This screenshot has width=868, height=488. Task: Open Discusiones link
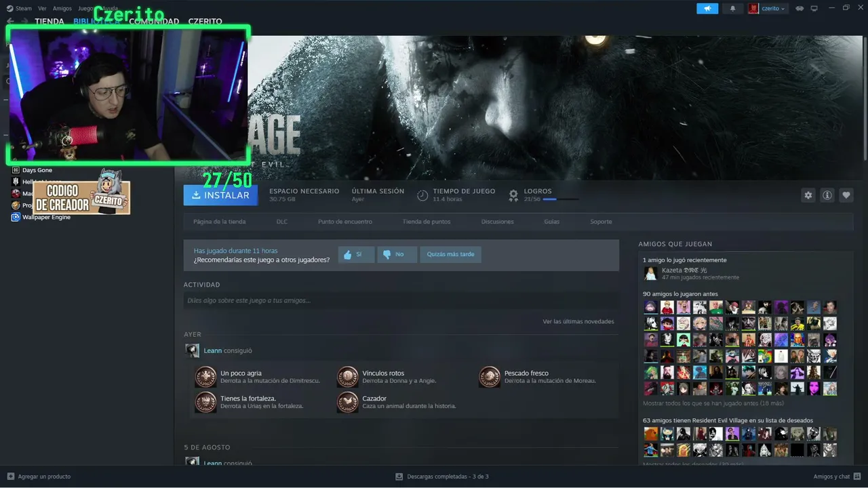(x=498, y=222)
